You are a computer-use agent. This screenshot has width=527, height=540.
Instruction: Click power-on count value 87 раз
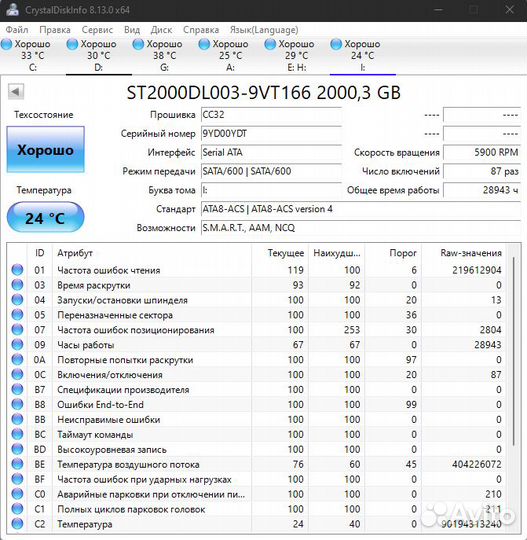click(482, 171)
